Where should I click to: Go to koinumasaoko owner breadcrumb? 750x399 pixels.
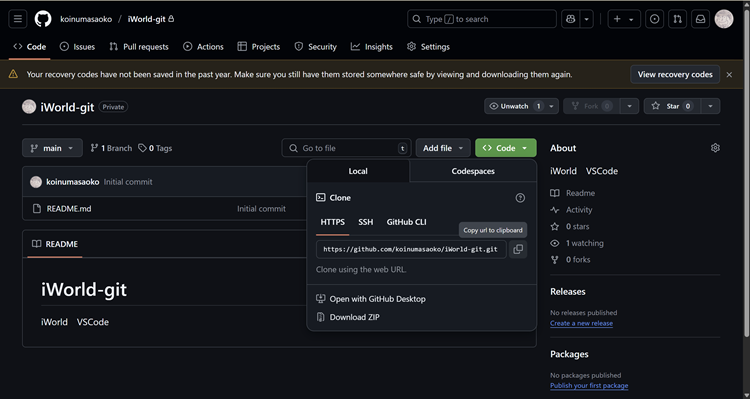click(86, 19)
